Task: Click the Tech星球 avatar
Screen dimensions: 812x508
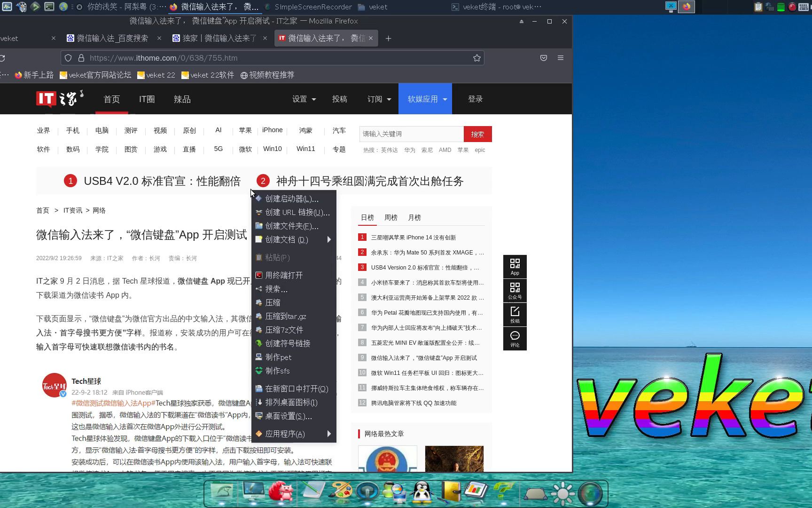Action: pyautogui.click(x=54, y=385)
